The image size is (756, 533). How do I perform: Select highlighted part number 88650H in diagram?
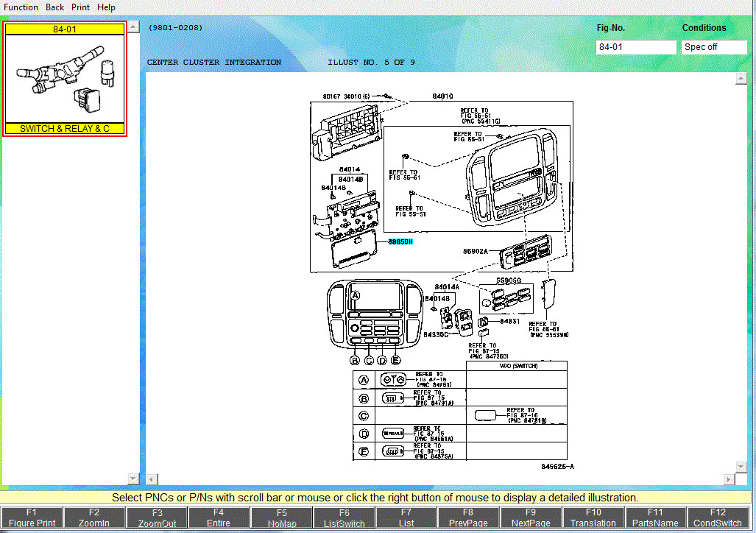[400, 241]
